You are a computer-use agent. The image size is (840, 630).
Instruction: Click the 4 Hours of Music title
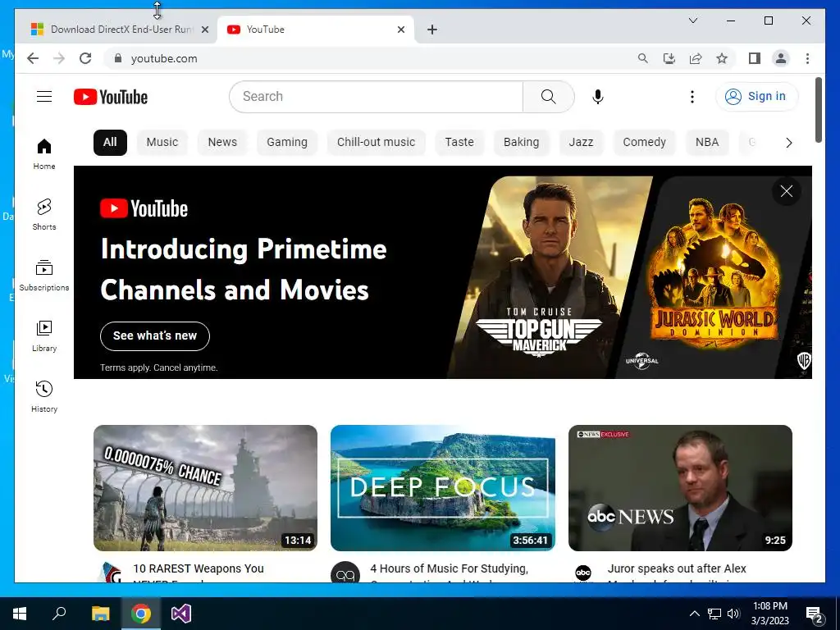point(449,571)
